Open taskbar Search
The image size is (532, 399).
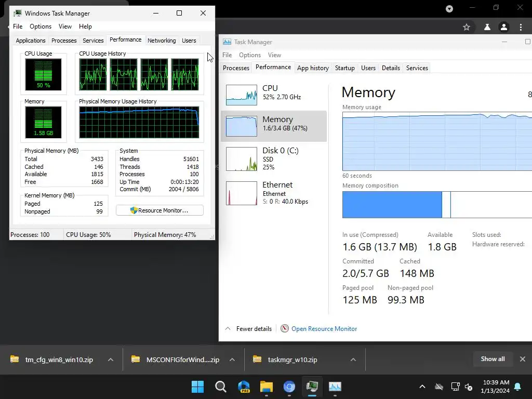pos(220,387)
